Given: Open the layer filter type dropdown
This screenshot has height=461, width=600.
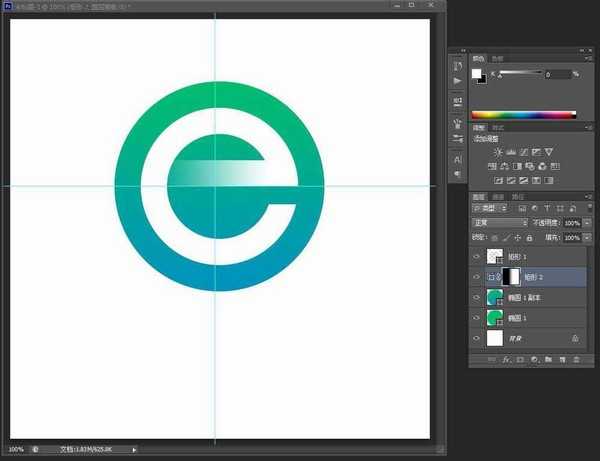Looking at the screenshot, I should [x=496, y=209].
